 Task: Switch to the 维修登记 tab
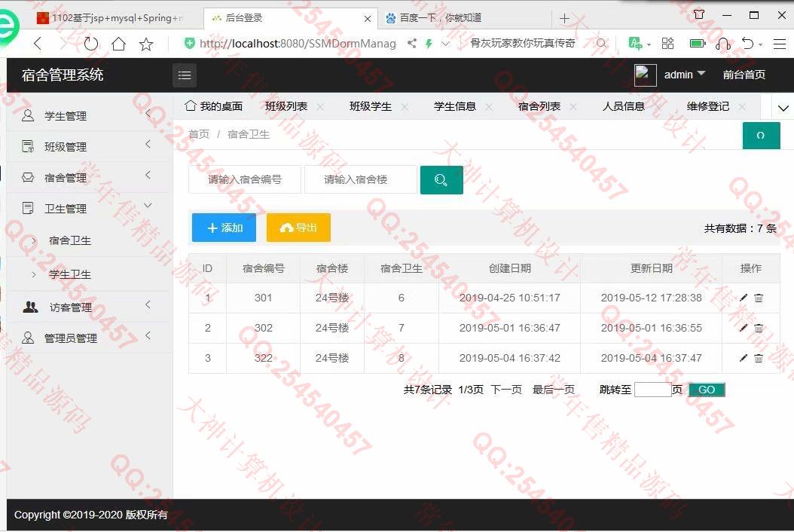707,106
